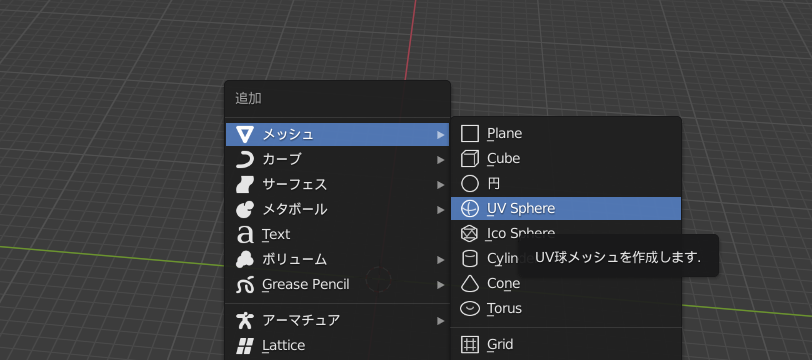Click the surface icon beside サーフェス
Viewport: 812px width, 360px height.
(244, 184)
